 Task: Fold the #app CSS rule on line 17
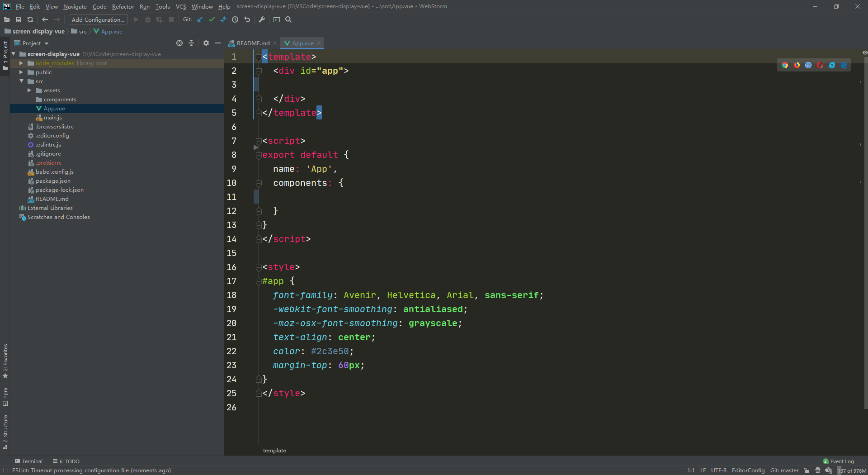point(258,281)
